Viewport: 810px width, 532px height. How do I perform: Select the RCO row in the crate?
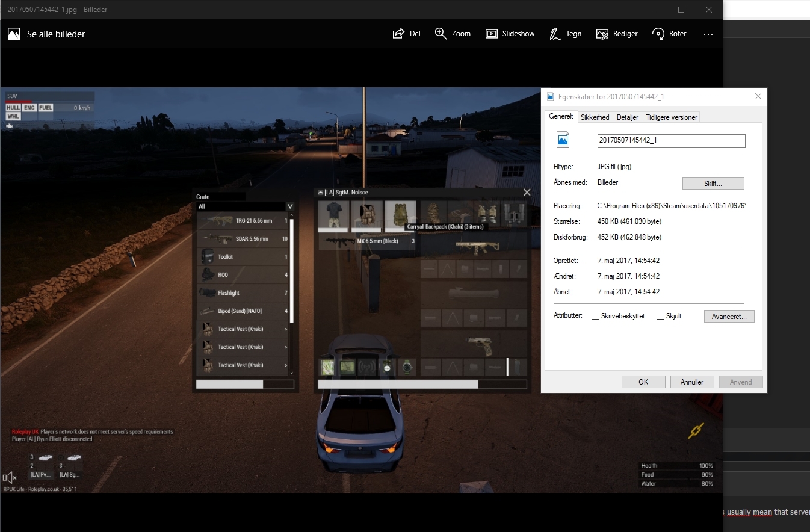243,275
